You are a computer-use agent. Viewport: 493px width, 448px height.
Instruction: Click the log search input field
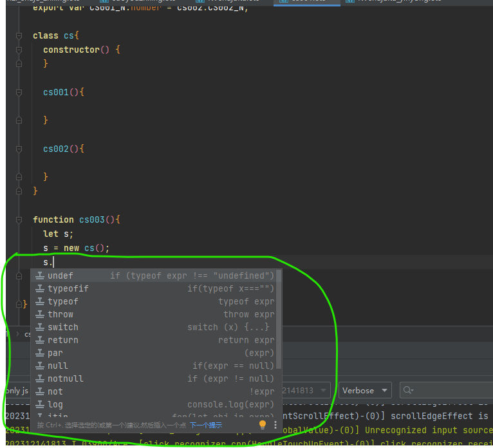click(x=447, y=391)
